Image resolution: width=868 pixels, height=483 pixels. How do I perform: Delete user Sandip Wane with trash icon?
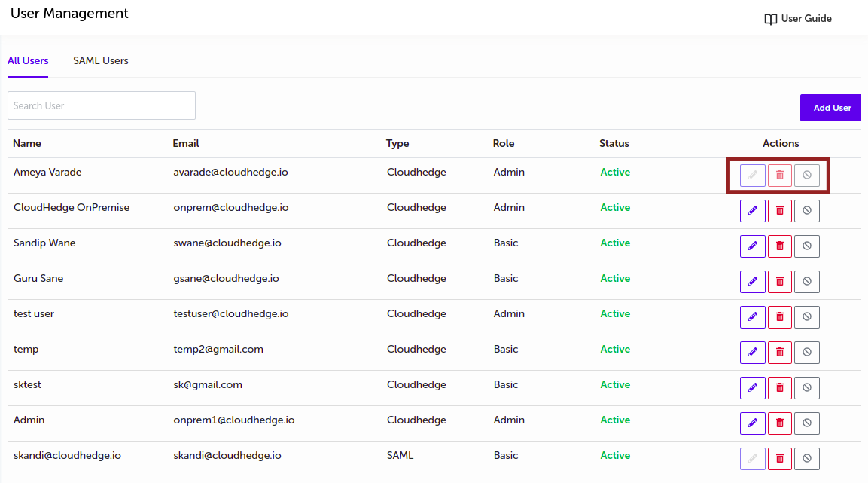(779, 246)
